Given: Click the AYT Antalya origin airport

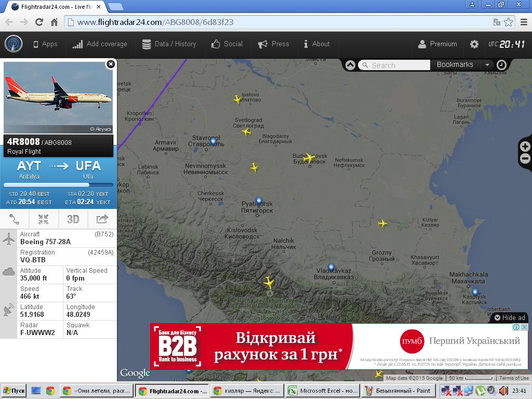Looking at the screenshot, I should 29,170.
